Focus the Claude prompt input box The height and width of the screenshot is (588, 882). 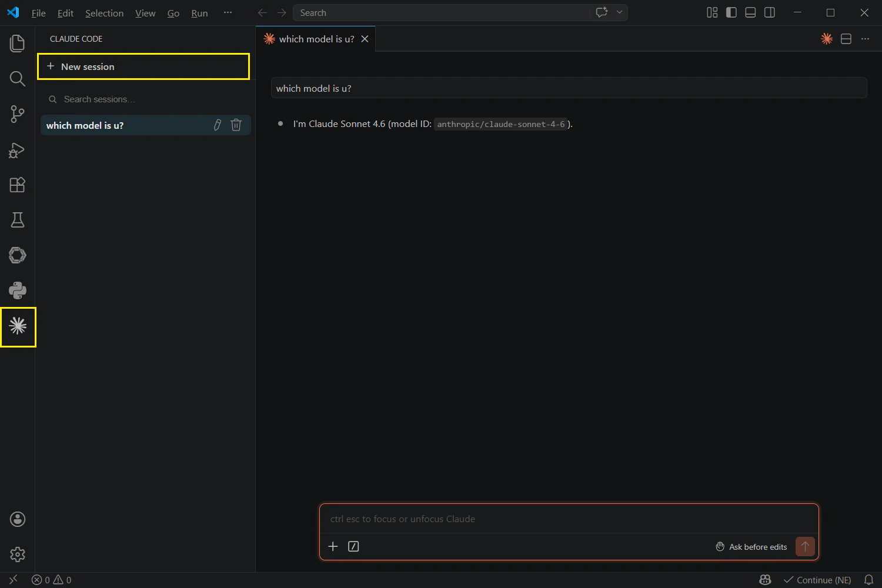pos(569,519)
